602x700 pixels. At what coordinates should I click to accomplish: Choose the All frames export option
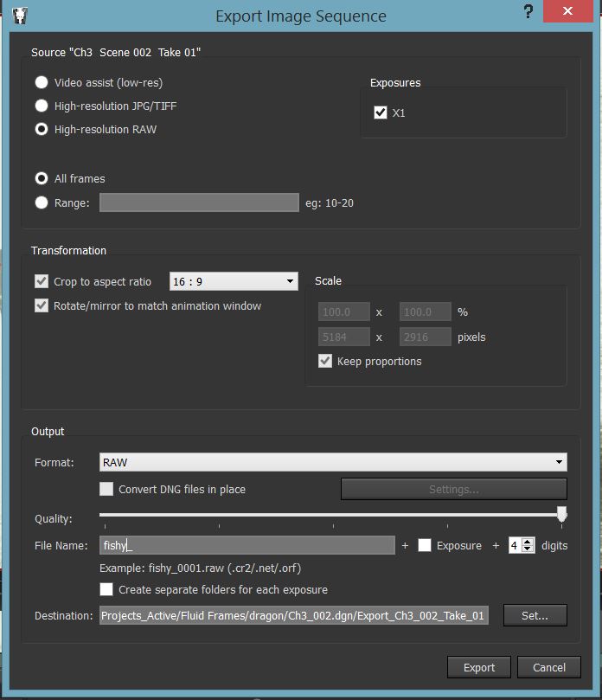point(42,179)
